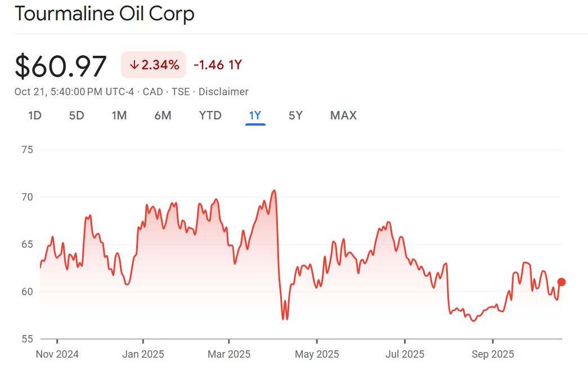Viewport: 588px width, 374px height.
Task: Click the Nov 2024 axis label
Action: (57, 354)
